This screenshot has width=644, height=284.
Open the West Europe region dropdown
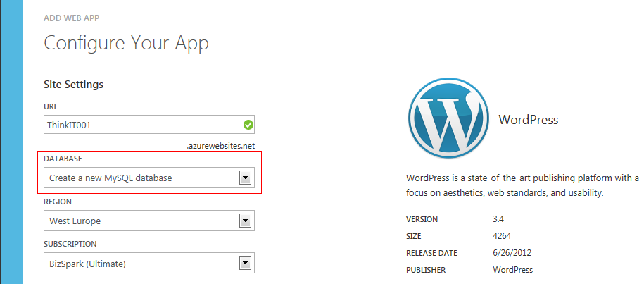coord(149,221)
